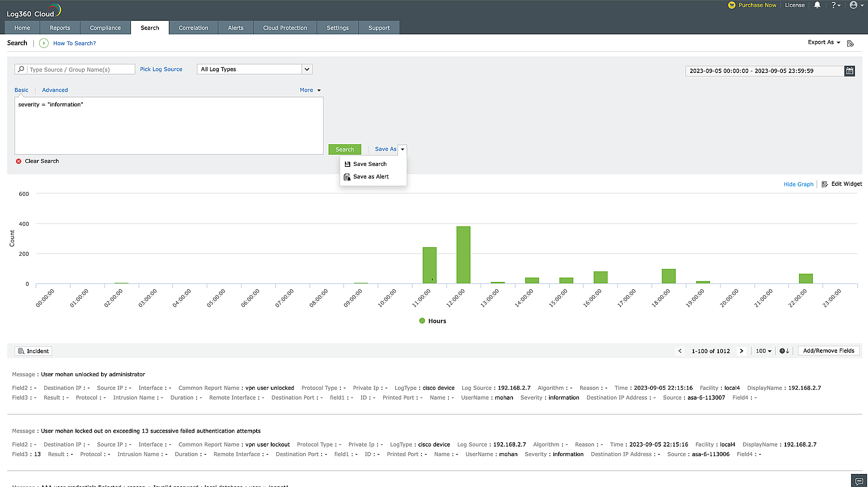Click the Add/Remove Fields button
Image resolution: width=868 pixels, height=487 pixels.
pos(829,351)
